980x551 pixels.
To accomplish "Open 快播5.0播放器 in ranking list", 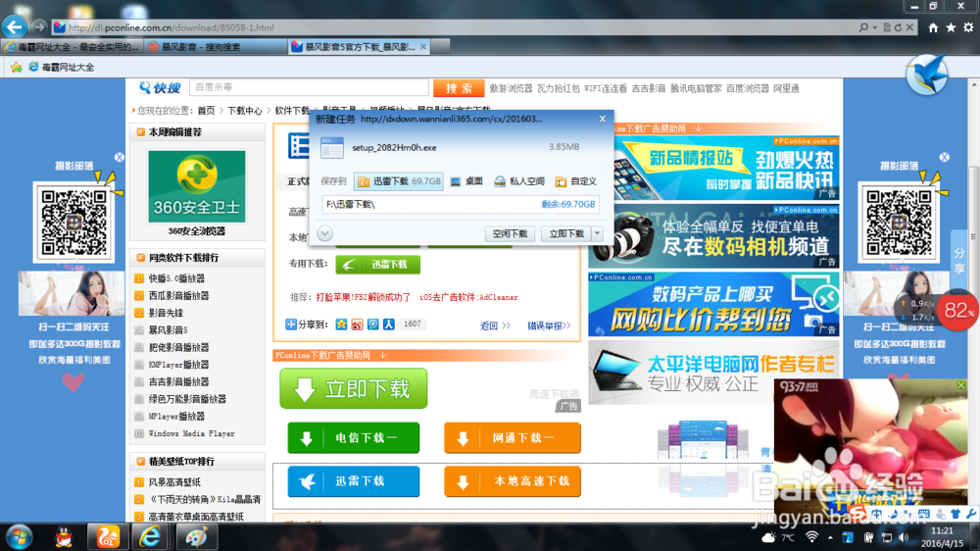I will click(x=176, y=278).
